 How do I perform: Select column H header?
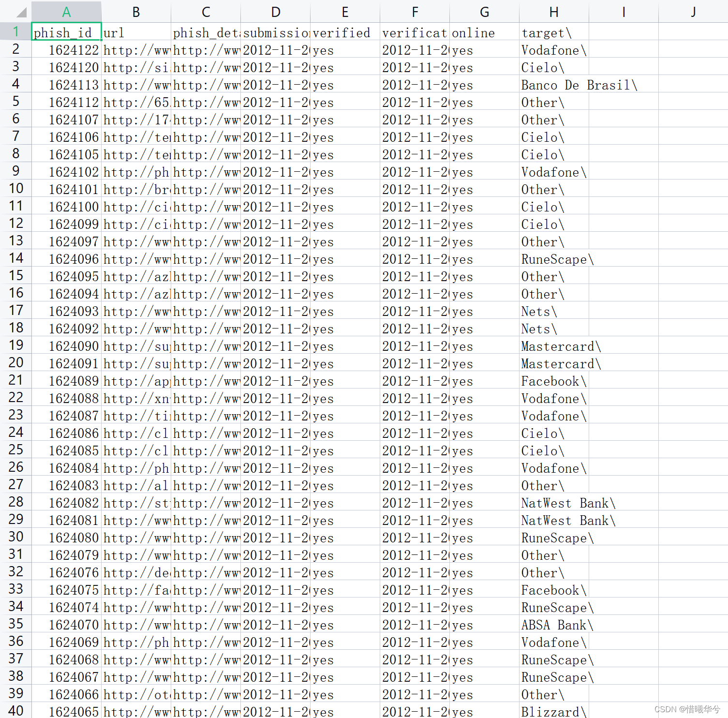point(554,12)
